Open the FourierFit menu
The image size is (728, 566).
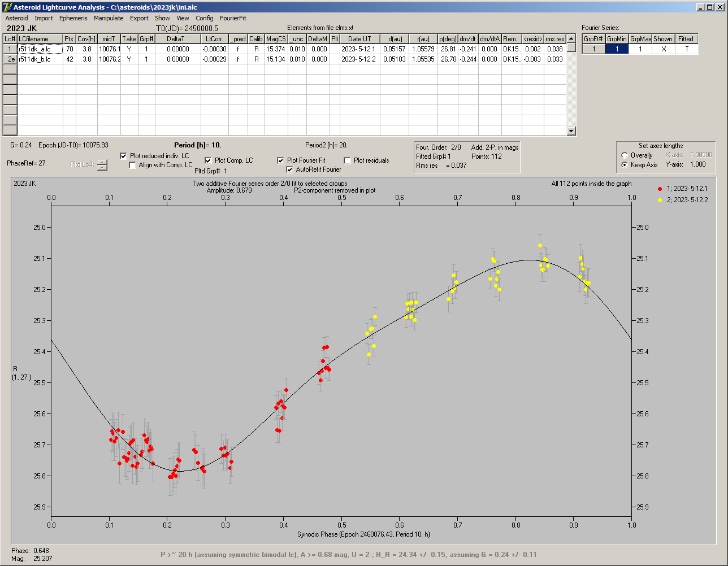tap(233, 18)
